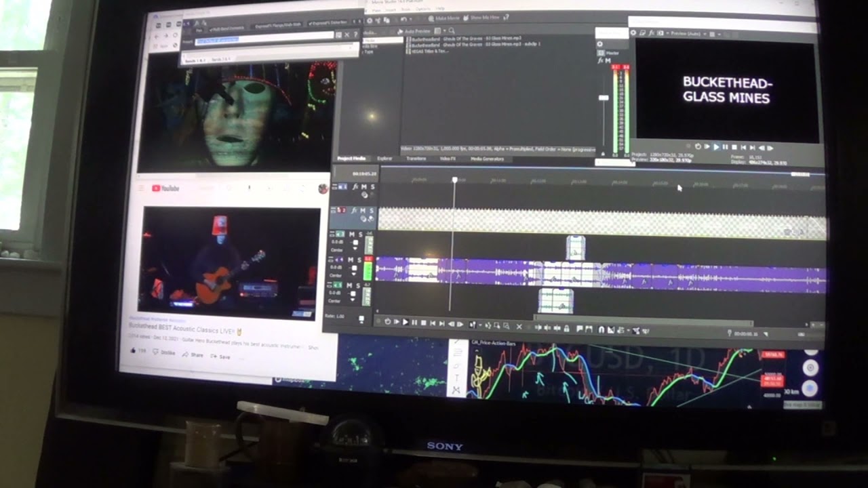Viewport: 868px width, 488px height.
Task: Solo audio track 3
Action: tap(360, 235)
